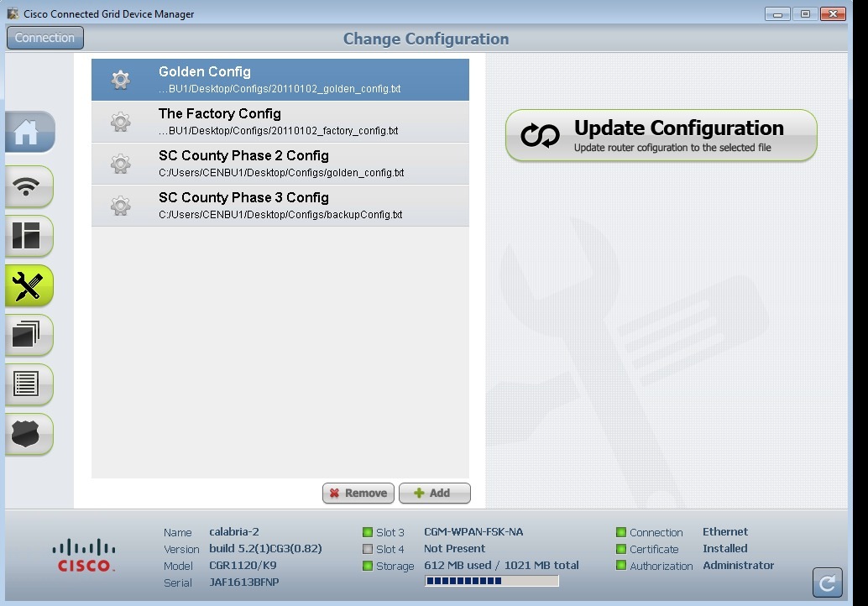This screenshot has width=868, height=606.
Task: Close the Device Manager window
Action: coord(833,13)
